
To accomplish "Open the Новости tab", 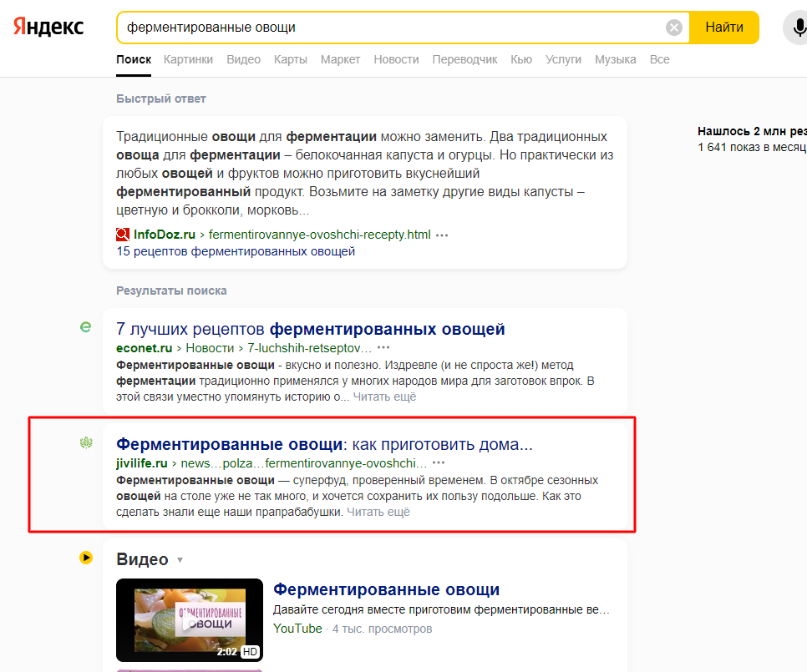I will pos(396,59).
